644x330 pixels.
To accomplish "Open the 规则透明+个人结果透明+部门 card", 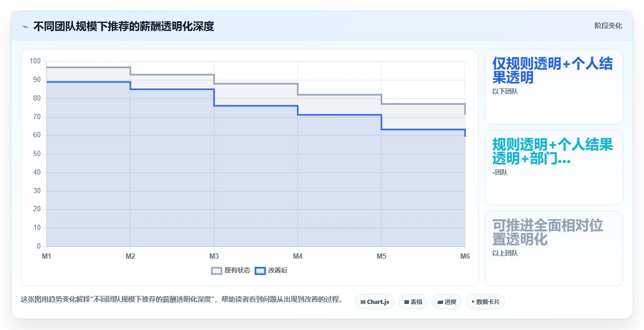I will [x=554, y=168].
